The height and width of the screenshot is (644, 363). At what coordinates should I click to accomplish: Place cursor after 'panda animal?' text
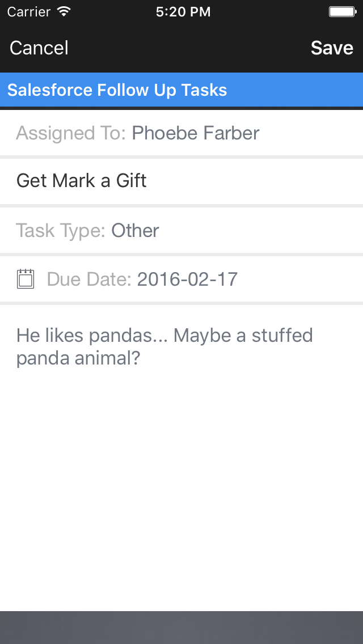tap(142, 359)
